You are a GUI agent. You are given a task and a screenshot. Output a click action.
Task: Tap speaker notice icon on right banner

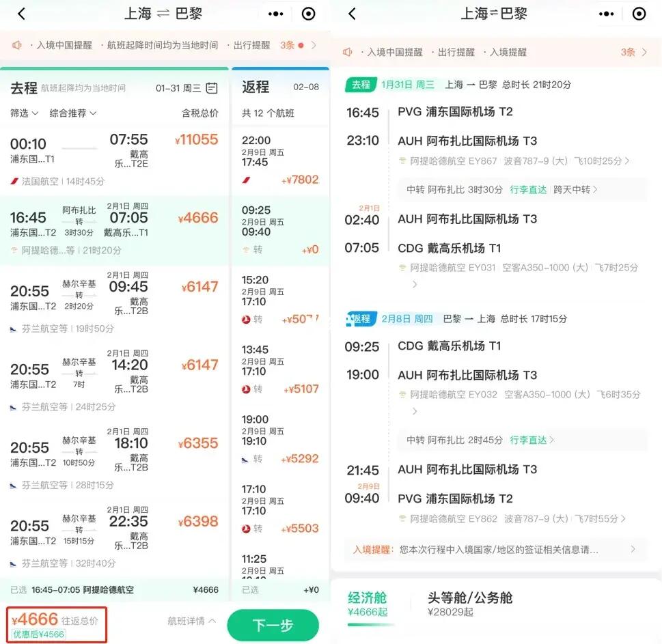pyautogui.click(x=348, y=52)
